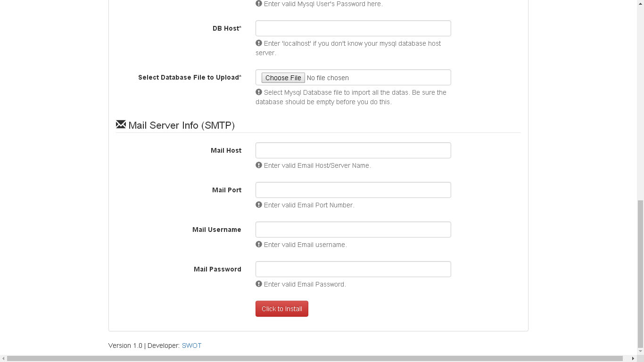Viewport: 644px width, 362px height.
Task: Click the Mail Password field
Action: [x=353, y=269]
